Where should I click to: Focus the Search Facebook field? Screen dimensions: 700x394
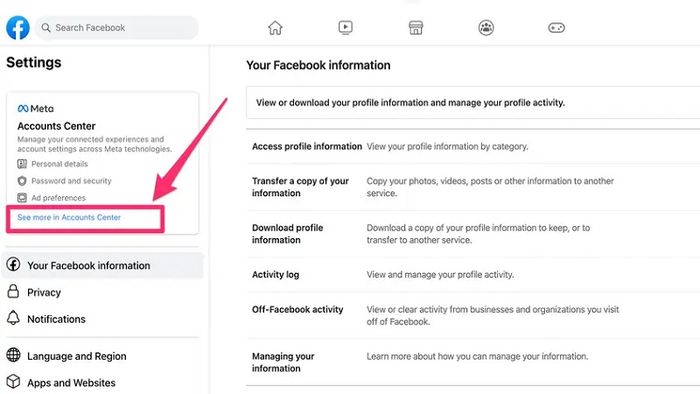pyautogui.click(x=117, y=28)
